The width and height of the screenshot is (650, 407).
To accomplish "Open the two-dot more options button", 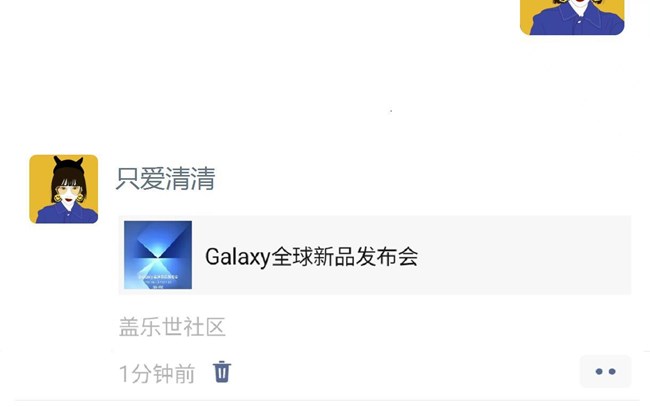I will tap(605, 371).
